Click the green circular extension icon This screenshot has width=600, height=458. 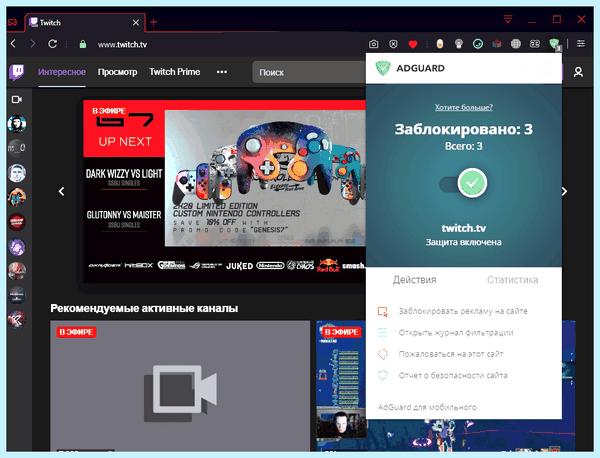[478, 44]
